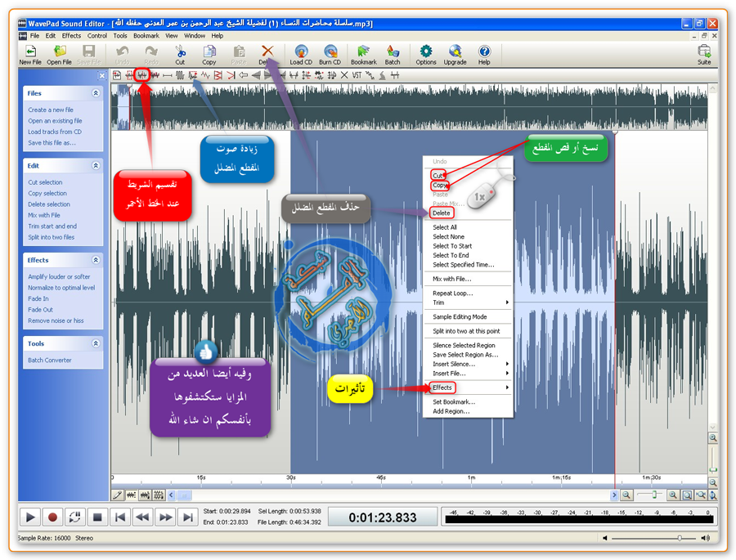Image resolution: width=736 pixels, height=560 pixels.
Task: Expand the Insert Silence submenu
Action: pyautogui.click(x=468, y=364)
